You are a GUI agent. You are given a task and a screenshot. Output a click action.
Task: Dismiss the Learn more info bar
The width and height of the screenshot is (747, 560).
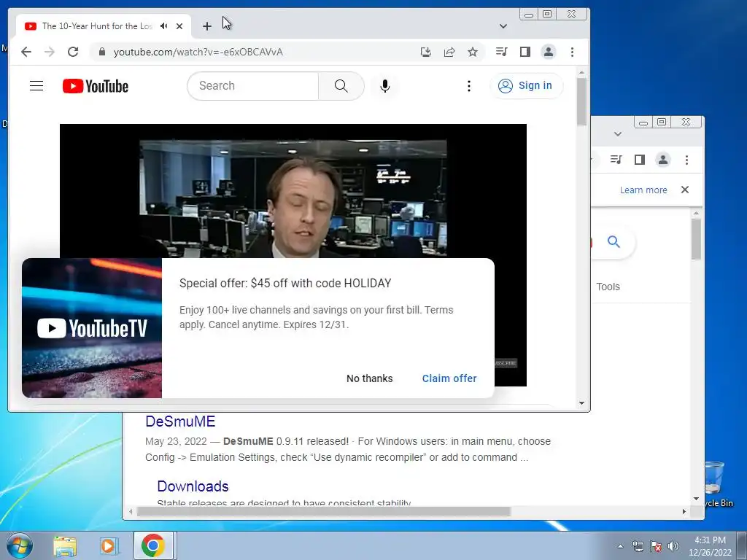pyautogui.click(x=685, y=190)
